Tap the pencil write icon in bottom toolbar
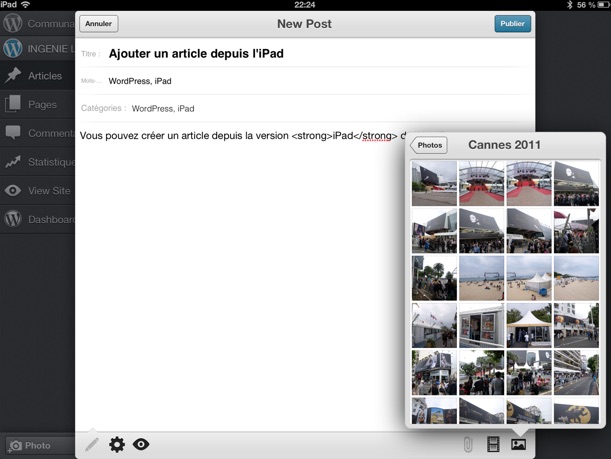The image size is (611, 459). point(92,444)
